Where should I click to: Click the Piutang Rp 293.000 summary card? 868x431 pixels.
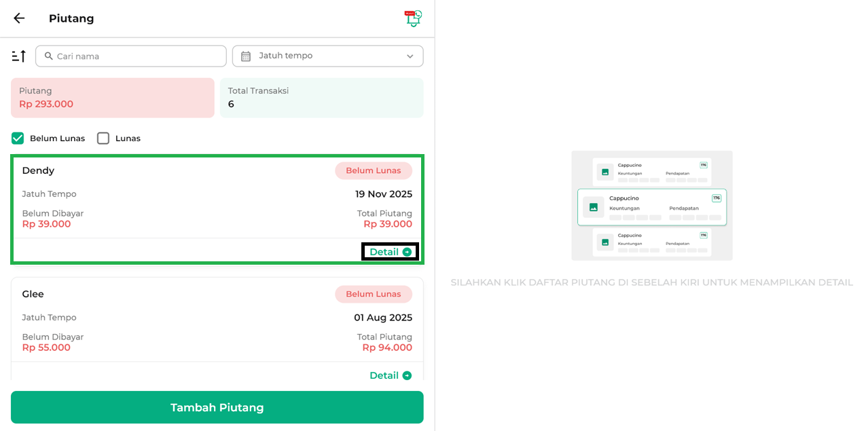click(113, 98)
